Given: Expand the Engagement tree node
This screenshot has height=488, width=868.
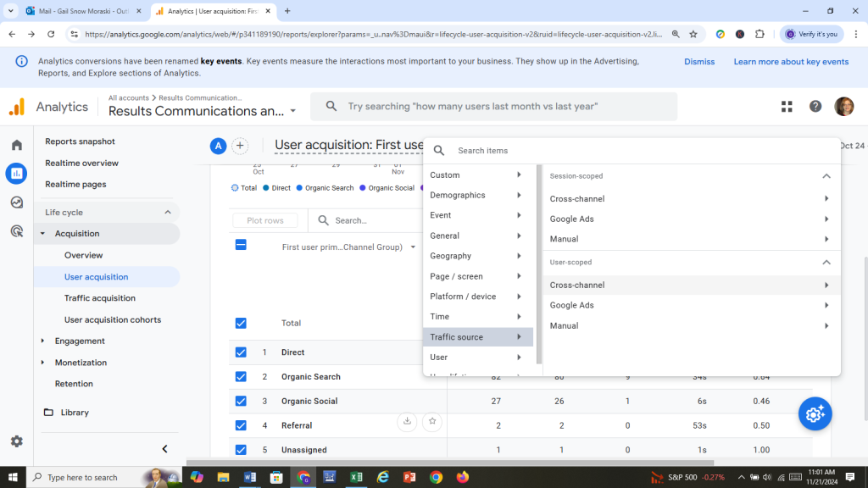Looking at the screenshot, I should [42, 341].
